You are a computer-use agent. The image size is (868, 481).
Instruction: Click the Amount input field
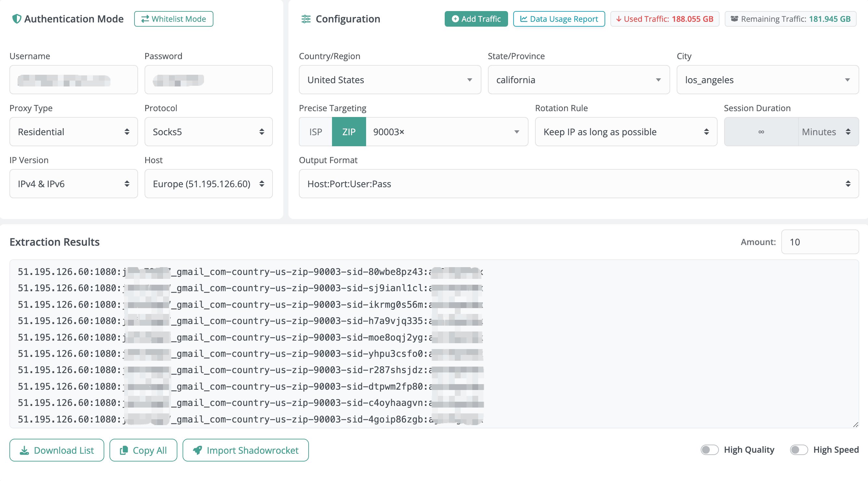tap(820, 242)
